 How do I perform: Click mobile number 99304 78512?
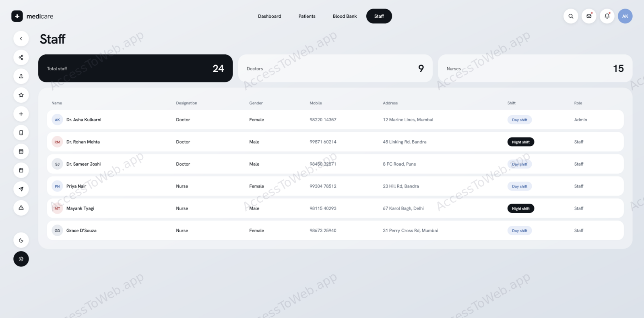[323, 186]
